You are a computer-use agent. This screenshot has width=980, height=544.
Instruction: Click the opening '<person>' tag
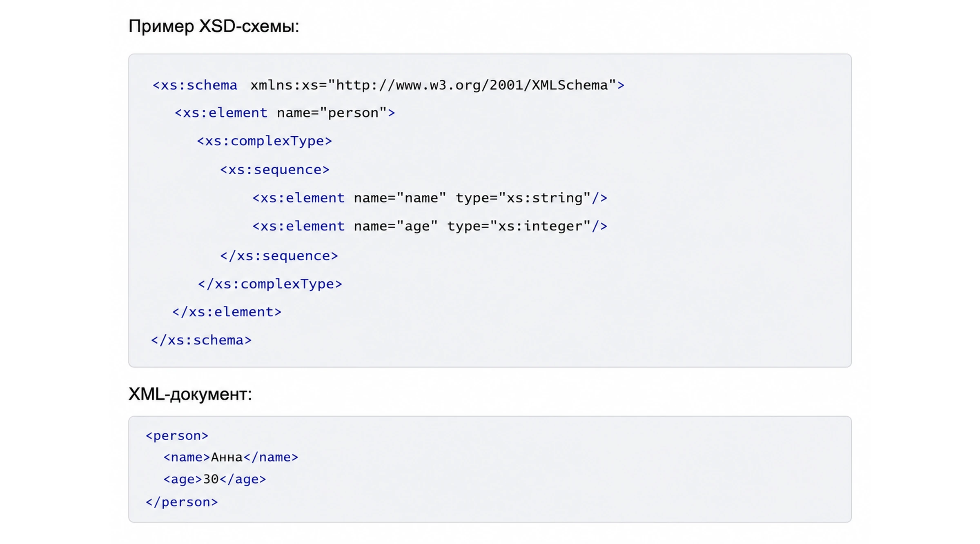pyautogui.click(x=177, y=436)
